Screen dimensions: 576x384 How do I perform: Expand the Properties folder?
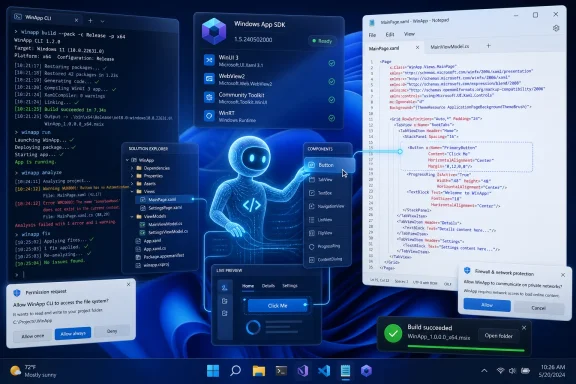coord(132,176)
